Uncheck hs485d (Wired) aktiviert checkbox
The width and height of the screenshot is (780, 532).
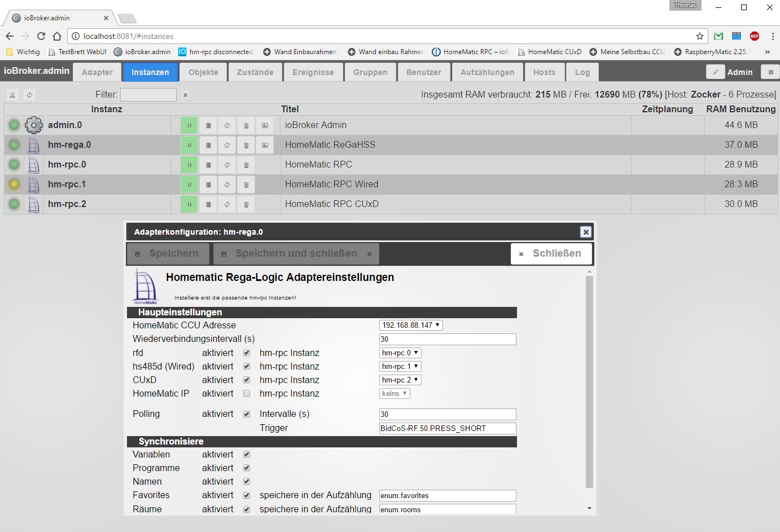tap(247, 366)
